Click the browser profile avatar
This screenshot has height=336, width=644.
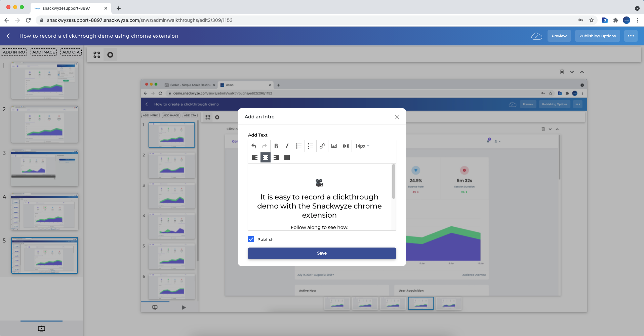[627, 20]
